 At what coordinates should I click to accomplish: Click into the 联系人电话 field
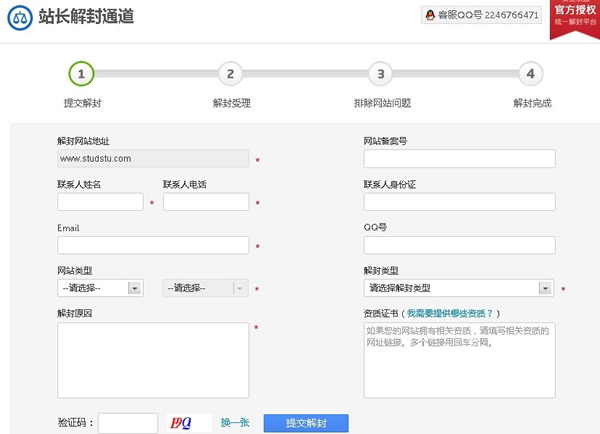[x=205, y=202]
